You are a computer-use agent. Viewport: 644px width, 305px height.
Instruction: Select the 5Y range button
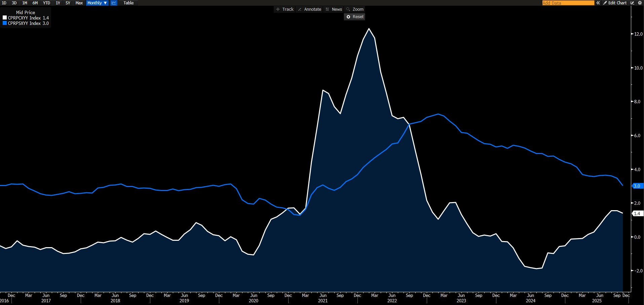coord(68,3)
